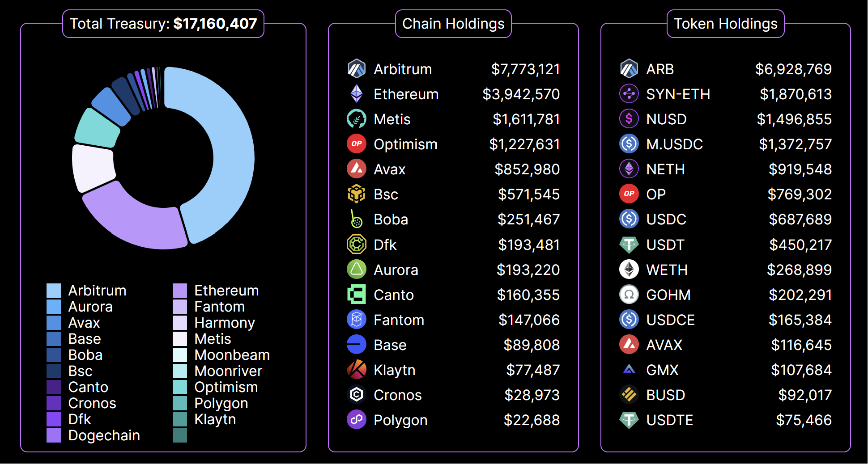The width and height of the screenshot is (868, 464).
Task: Click the Arbitrum legend color swatch
Action: (x=54, y=291)
